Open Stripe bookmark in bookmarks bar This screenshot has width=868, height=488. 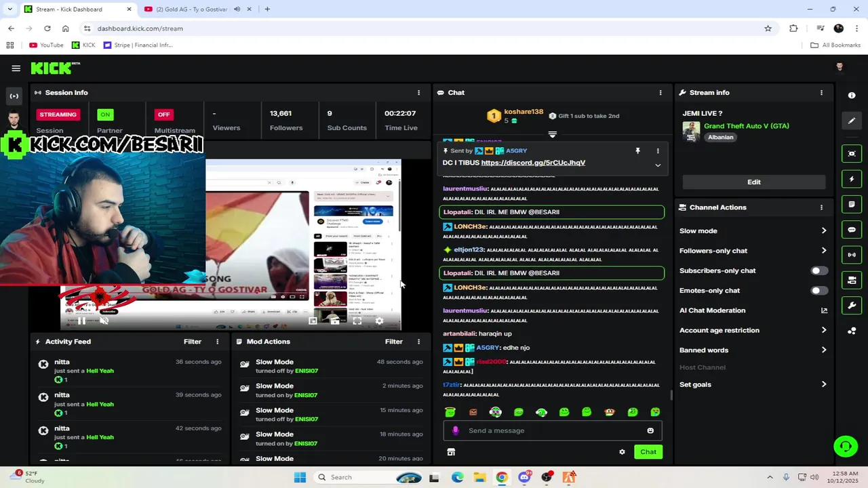point(138,45)
